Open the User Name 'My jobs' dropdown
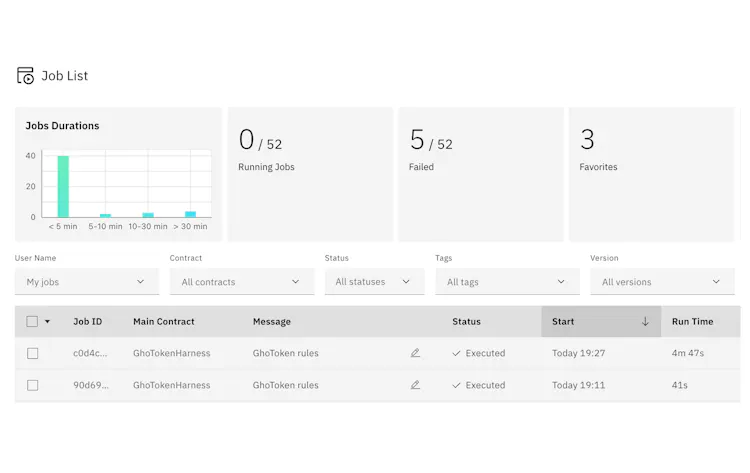This screenshot has height=473, width=750. pyautogui.click(x=87, y=282)
